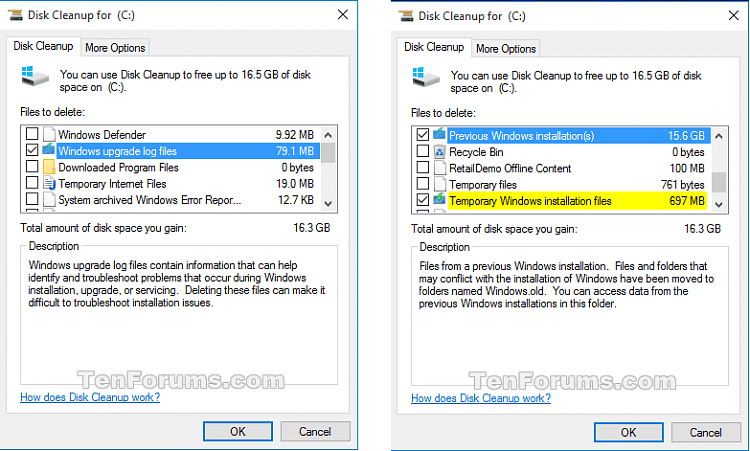Check the Downloaded Program Files checkbox
The width and height of the screenshot is (750, 451).
(32, 166)
